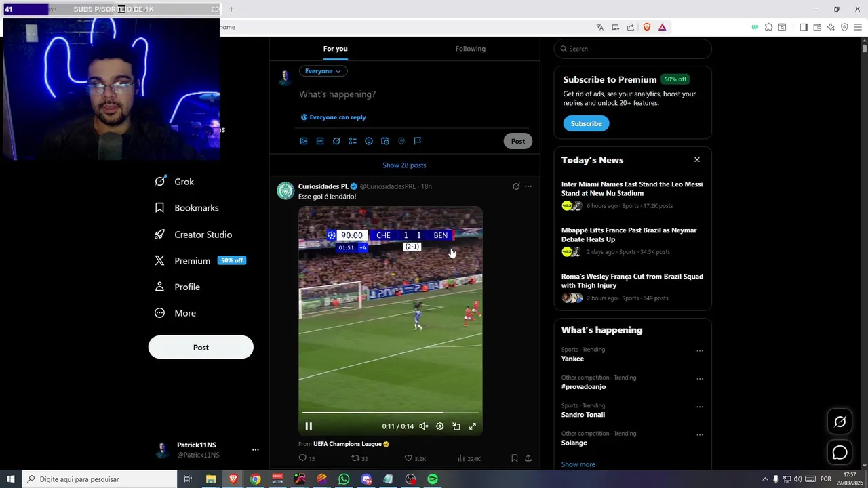Viewport: 868px width, 488px height.
Task: Unmute the video sound
Action: 423,426
